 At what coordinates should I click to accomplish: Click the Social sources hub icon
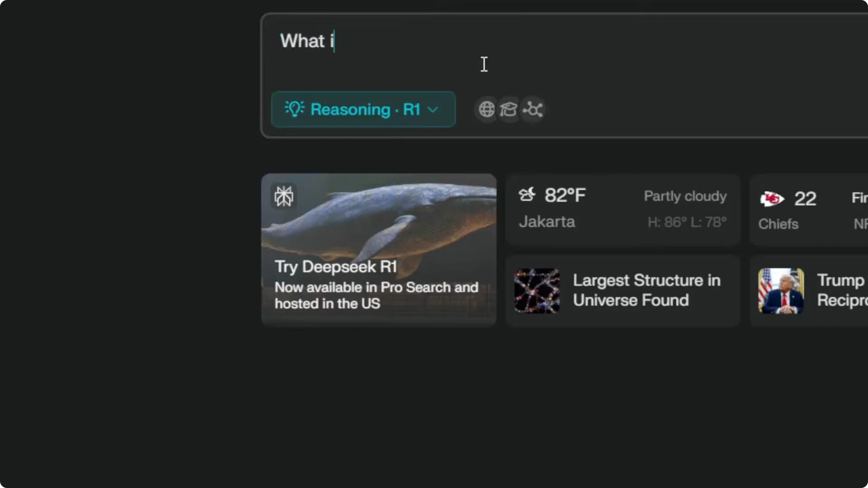tap(532, 109)
